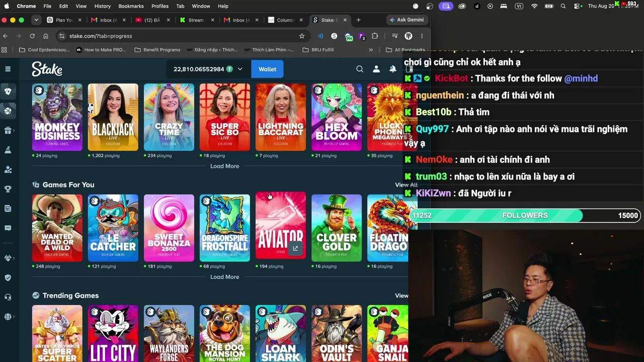Viewport: 644px width, 362px height.
Task: Open Promotions gift icon in the sidebar
Action: click(x=8, y=131)
